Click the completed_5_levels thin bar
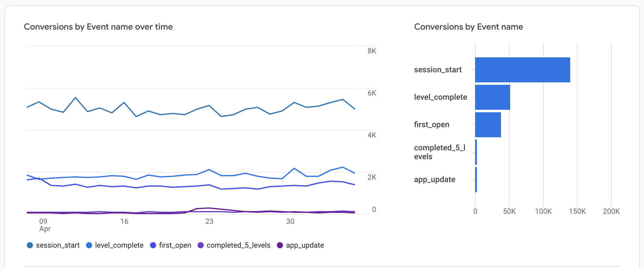This screenshot has height=269, width=644. coord(476,152)
